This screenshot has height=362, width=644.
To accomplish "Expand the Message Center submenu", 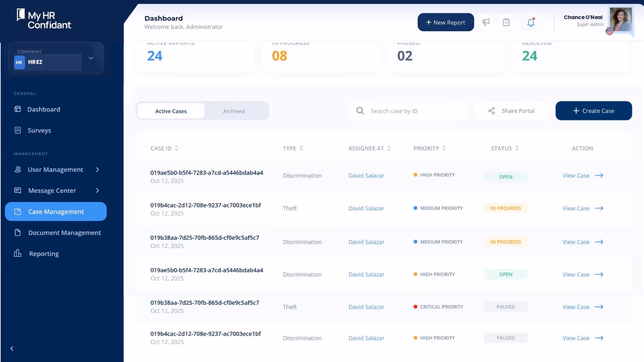I will [x=97, y=190].
